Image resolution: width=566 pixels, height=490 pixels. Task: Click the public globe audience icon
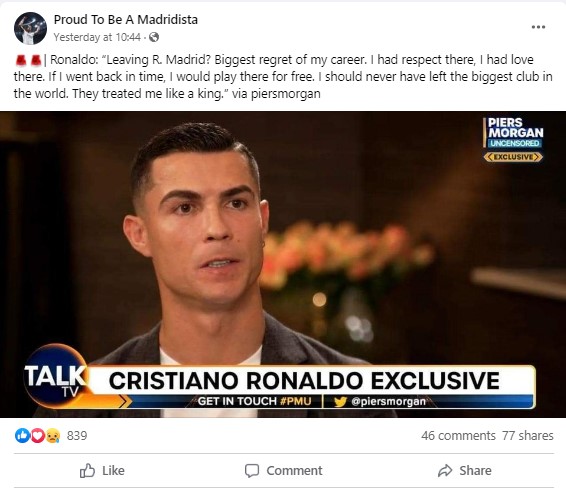(154, 37)
